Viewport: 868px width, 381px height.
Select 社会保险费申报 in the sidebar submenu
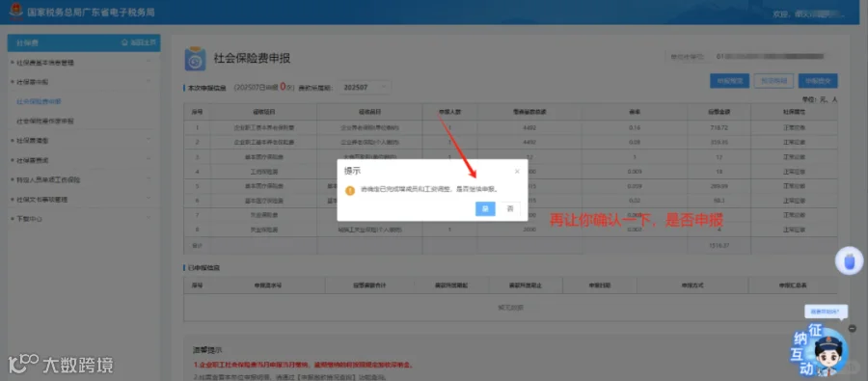click(x=39, y=101)
